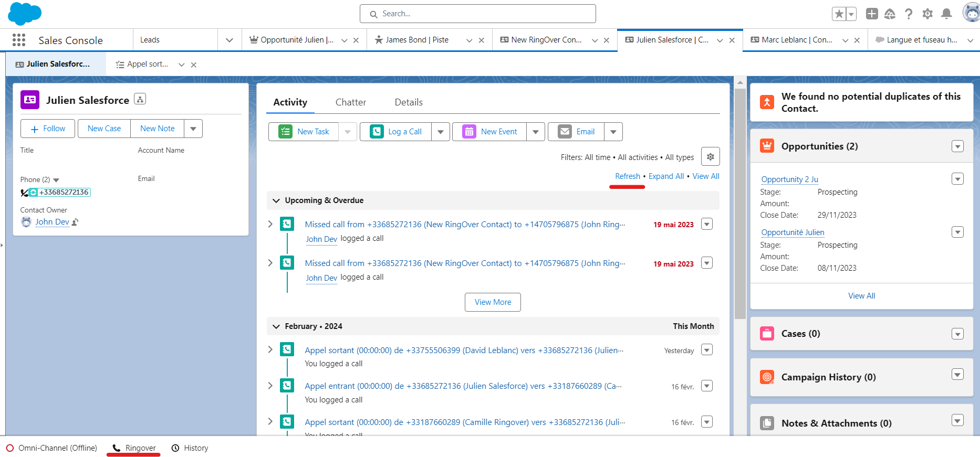Select the Appel sortant subtab
The width and height of the screenshot is (980, 457).
[x=142, y=64]
